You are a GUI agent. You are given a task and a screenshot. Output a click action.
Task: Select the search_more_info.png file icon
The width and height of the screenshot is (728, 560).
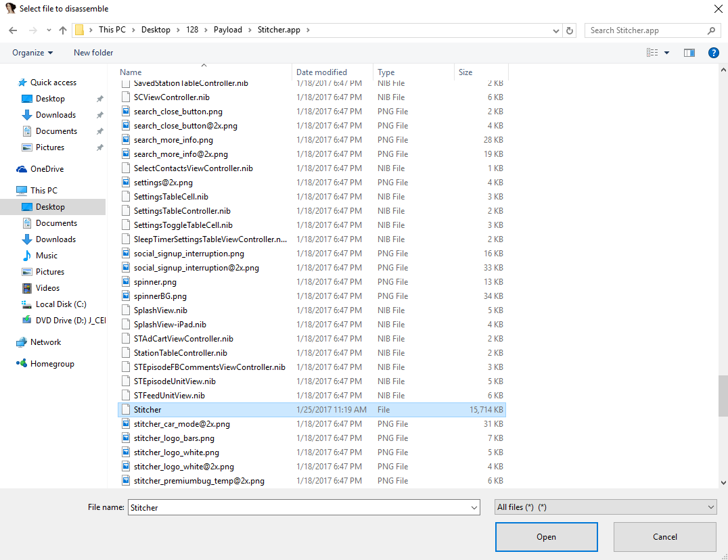[x=125, y=139]
